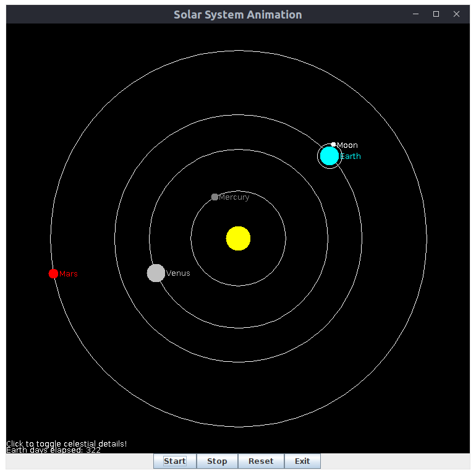Maximize the Solar System Animation window
Screen dimensions: 476x475
(436, 14)
